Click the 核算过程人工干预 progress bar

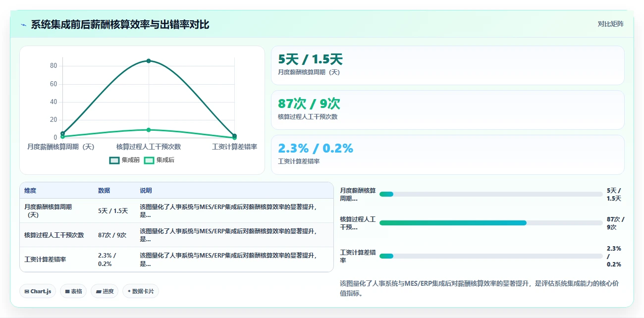491,223
